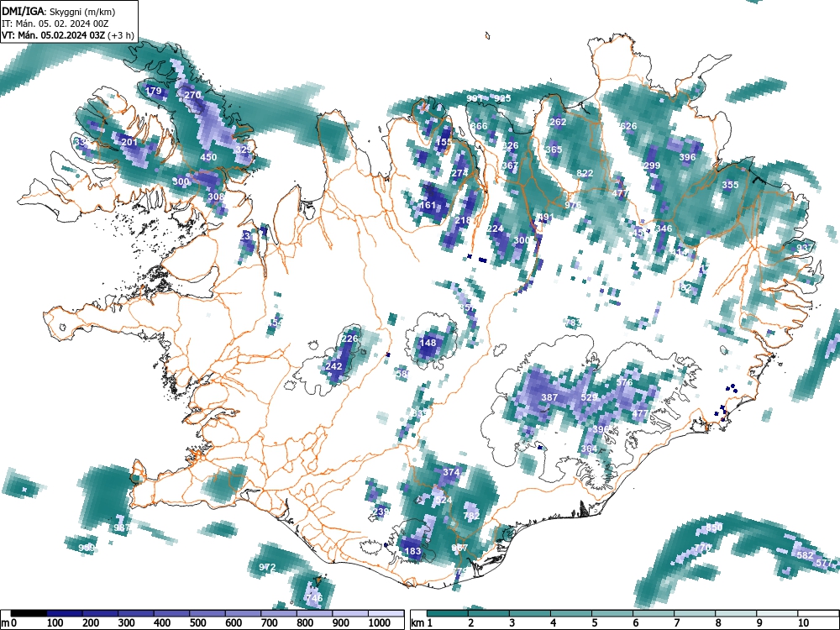Click the 'DMI/IGA: Skyggni (m/km)' title text

(59, 12)
